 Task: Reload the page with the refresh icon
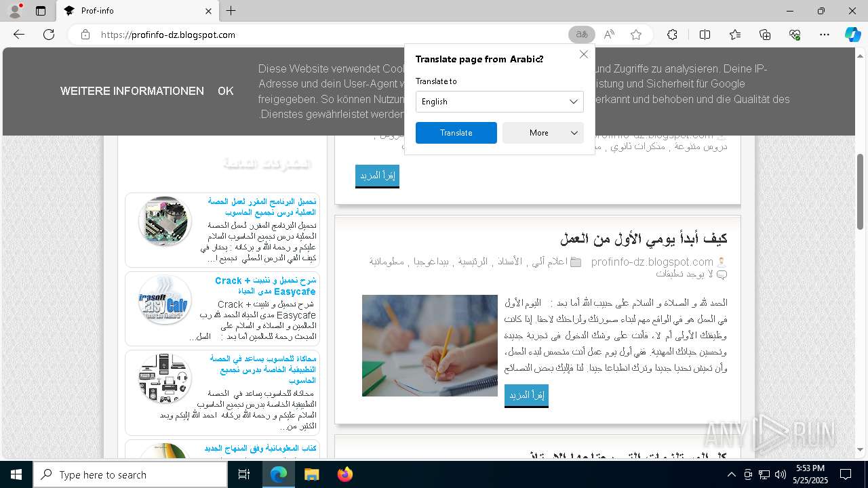(x=49, y=35)
